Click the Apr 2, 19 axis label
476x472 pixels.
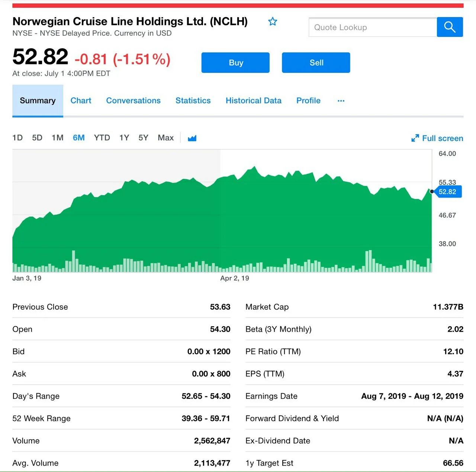pos(235,278)
